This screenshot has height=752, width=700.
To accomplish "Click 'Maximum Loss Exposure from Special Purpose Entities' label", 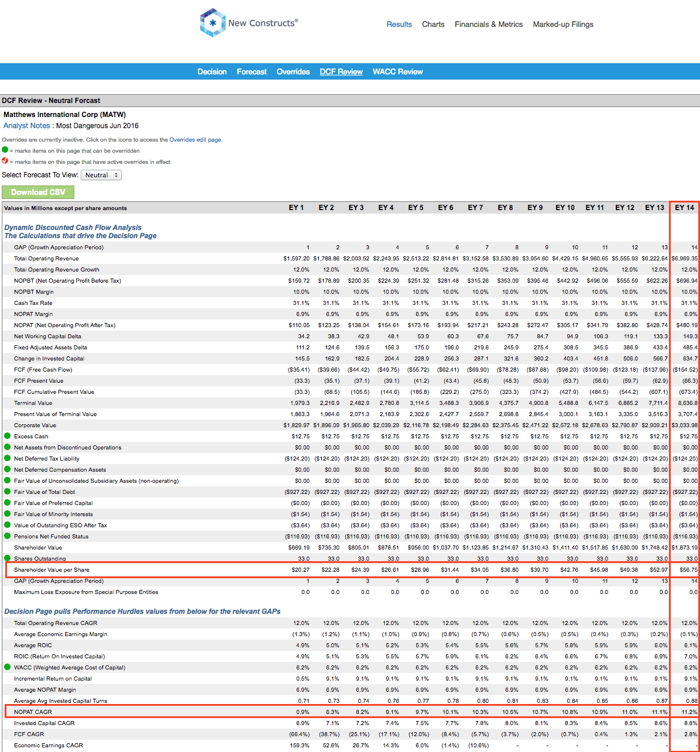I will 86,592.
